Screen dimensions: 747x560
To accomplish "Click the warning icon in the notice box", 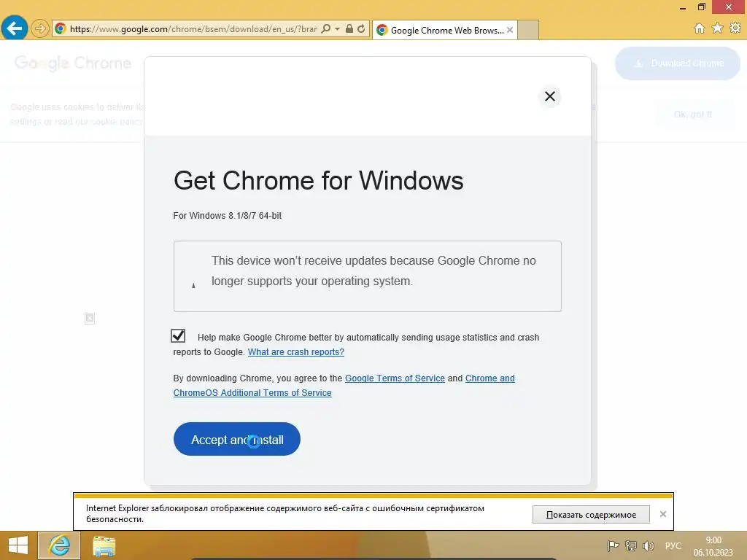I will [x=193, y=285].
